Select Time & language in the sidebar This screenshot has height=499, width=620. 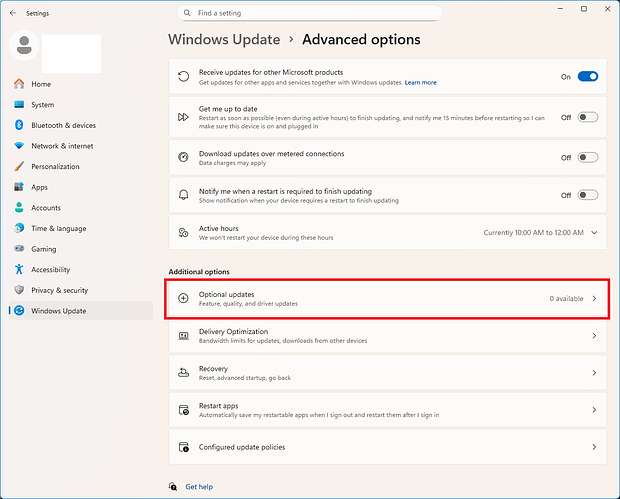59,228
